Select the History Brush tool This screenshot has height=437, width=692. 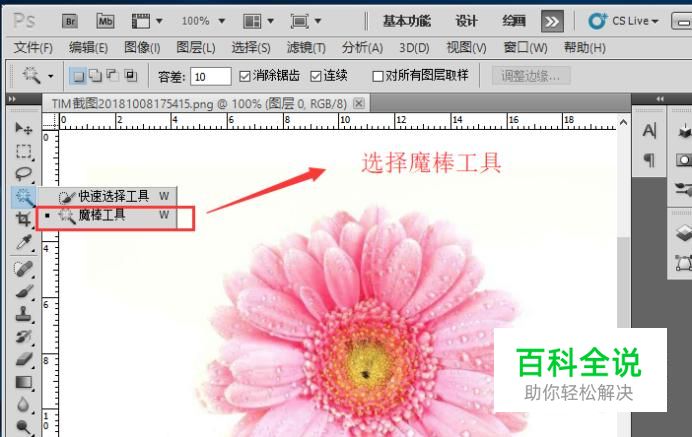[23, 336]
